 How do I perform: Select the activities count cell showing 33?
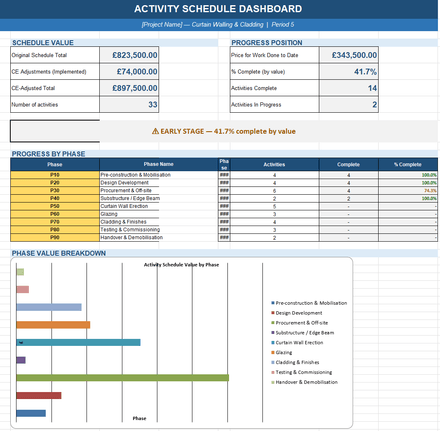click(x=129, y=104)
